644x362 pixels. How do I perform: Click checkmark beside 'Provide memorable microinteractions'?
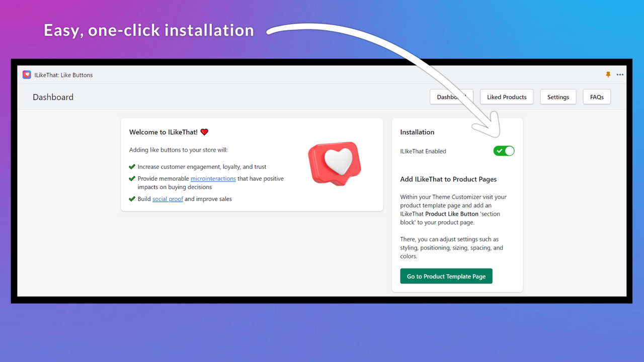click(x=132, y=178)
